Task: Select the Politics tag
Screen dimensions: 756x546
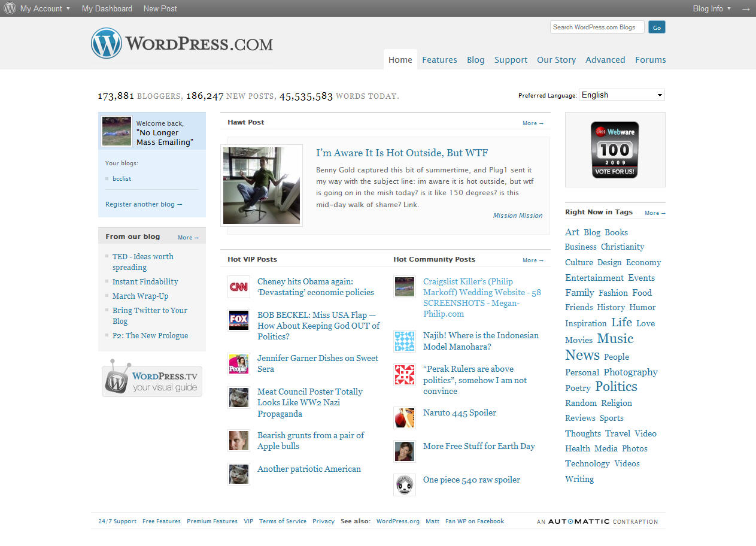Action: [x=616, y=387]
